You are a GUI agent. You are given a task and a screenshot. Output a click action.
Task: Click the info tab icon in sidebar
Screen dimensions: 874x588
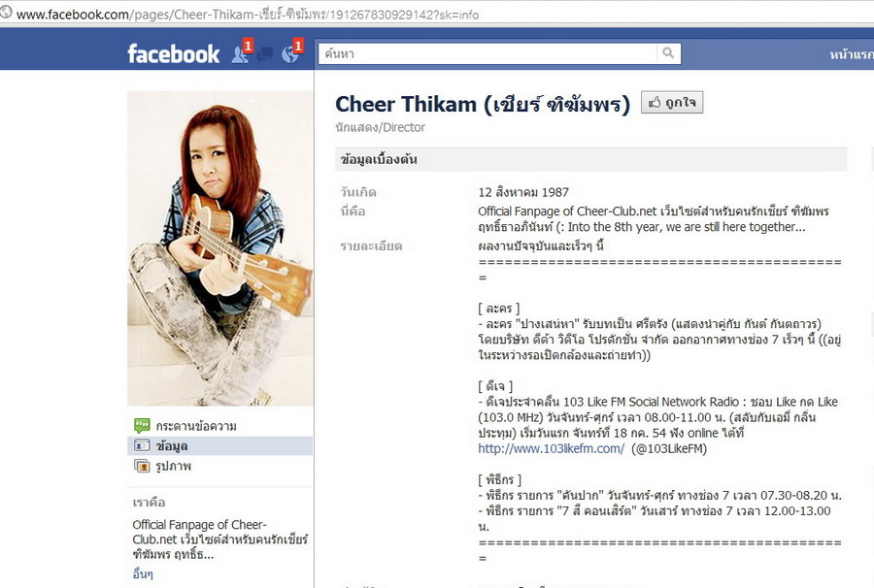(x=142, y=445)
